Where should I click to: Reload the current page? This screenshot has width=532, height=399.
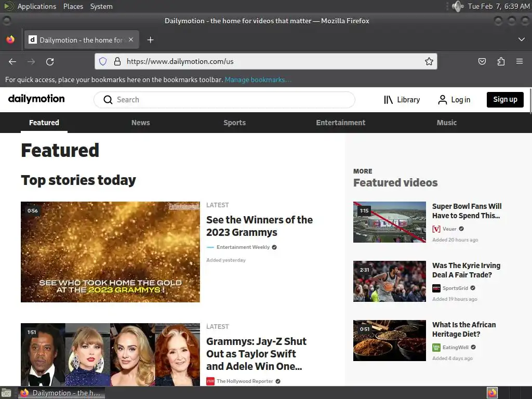tap(50, 61)
